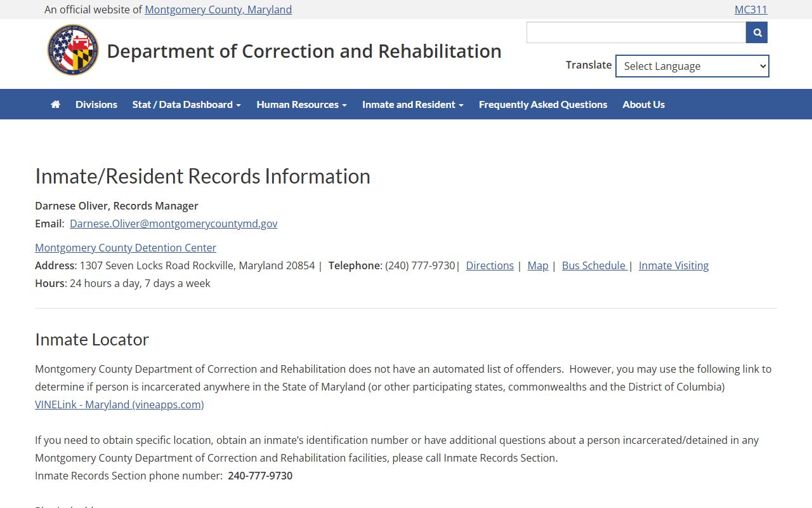Click the search text field
812x508 pixels.
click(636, 32)
